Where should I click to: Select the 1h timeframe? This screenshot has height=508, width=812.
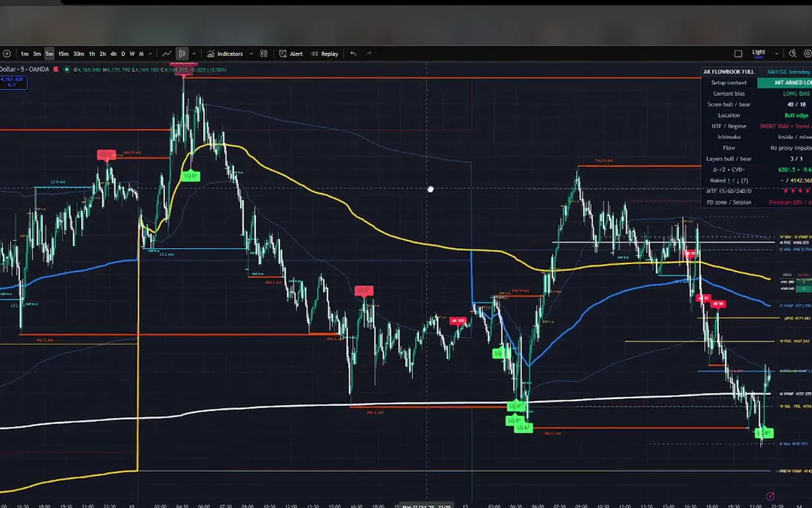[x=92, y=54]
